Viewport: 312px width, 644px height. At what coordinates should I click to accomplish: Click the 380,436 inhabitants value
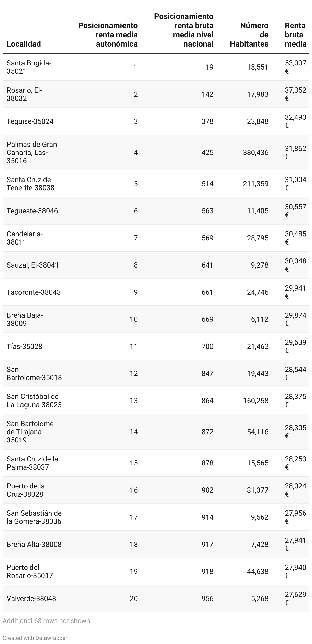point(255,152)
